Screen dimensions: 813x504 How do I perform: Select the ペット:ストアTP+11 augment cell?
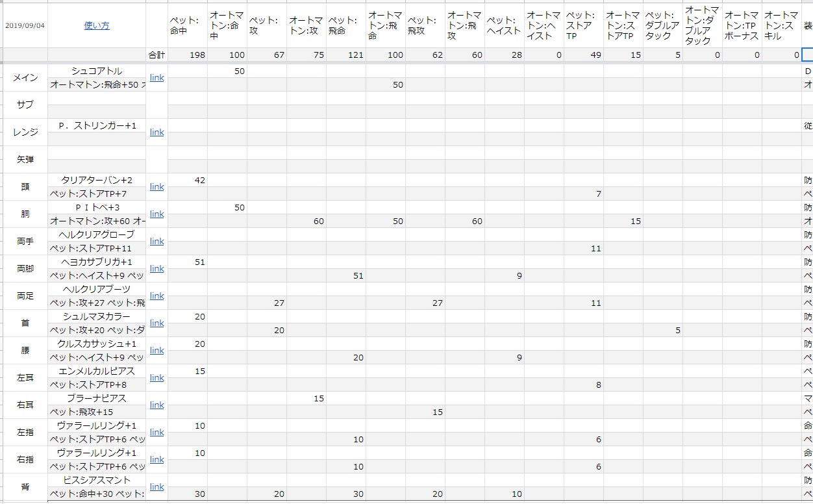point(97,248)
